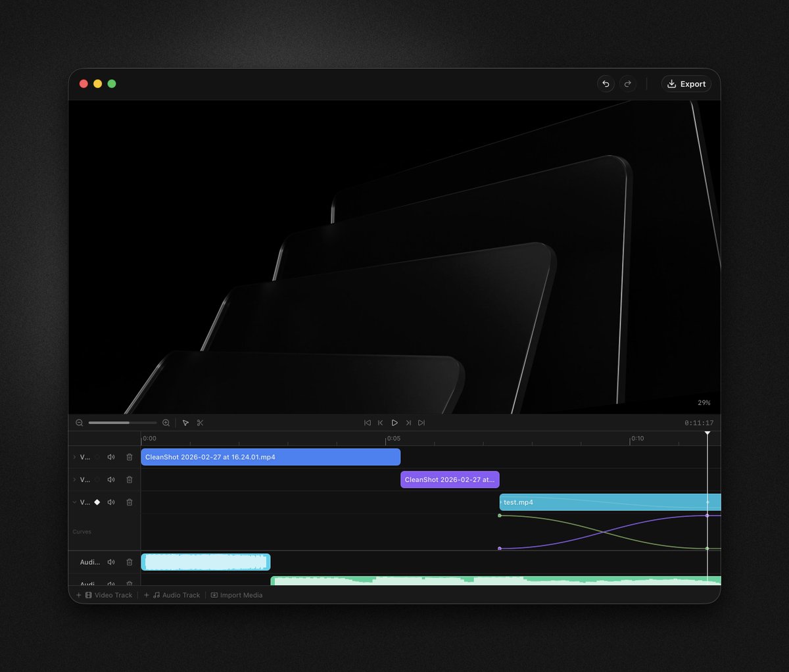The width and height of the screenshot is (789, 672).
Task: Select the purple CleanShot 2026-02-27 clip
Action: (x=450, y=479)
